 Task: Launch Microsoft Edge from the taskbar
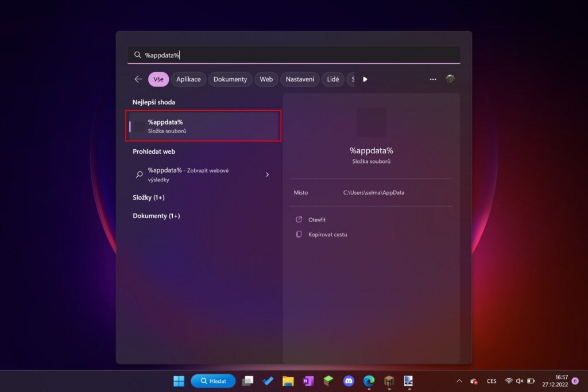click(369, 381)
